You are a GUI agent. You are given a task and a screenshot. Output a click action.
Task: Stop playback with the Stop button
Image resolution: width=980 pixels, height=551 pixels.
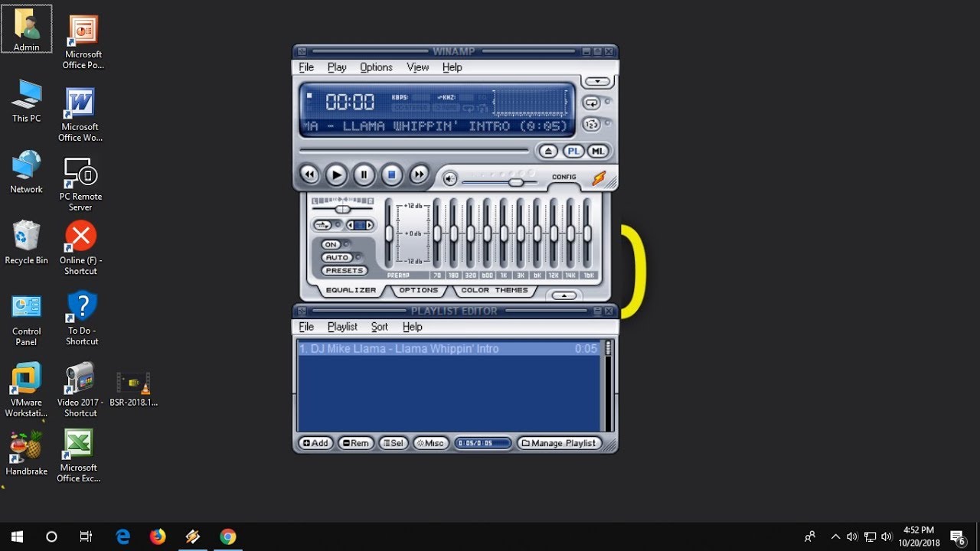point(391,174)
